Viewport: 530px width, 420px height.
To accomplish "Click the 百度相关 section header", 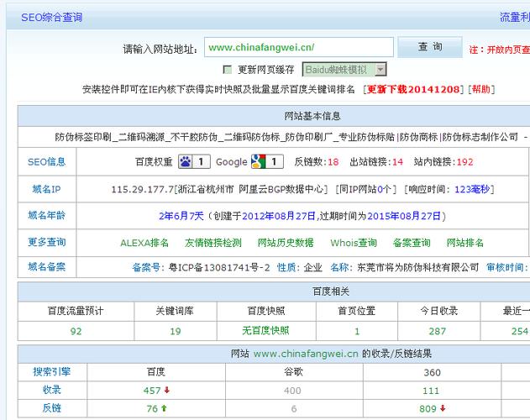I will click(331, 291).
